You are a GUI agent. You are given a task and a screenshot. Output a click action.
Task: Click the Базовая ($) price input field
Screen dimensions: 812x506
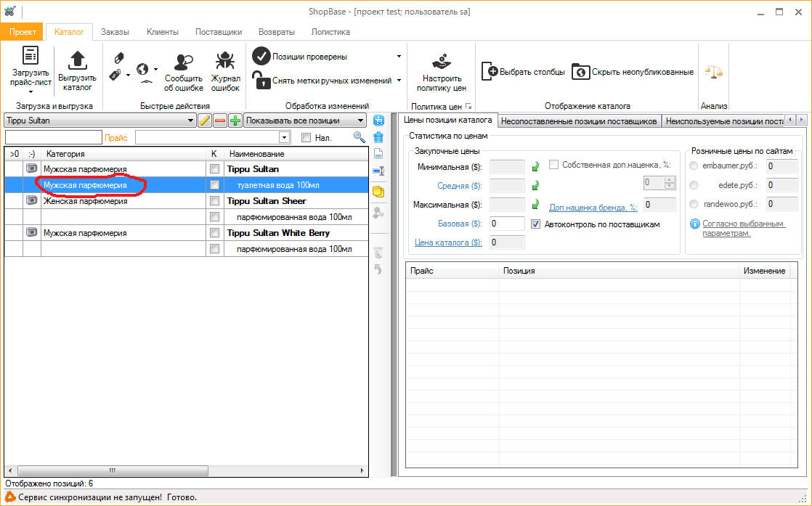[x=507, y=224]
